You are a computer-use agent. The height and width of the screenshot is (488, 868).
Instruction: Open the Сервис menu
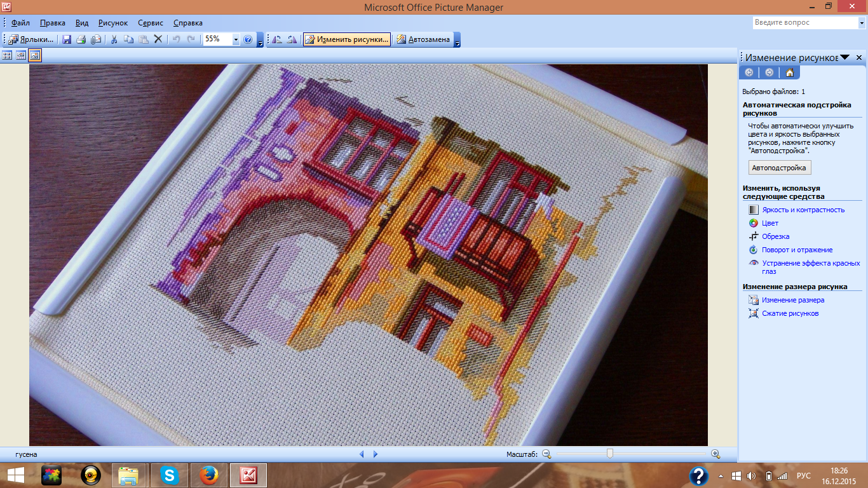pos(151,23)
